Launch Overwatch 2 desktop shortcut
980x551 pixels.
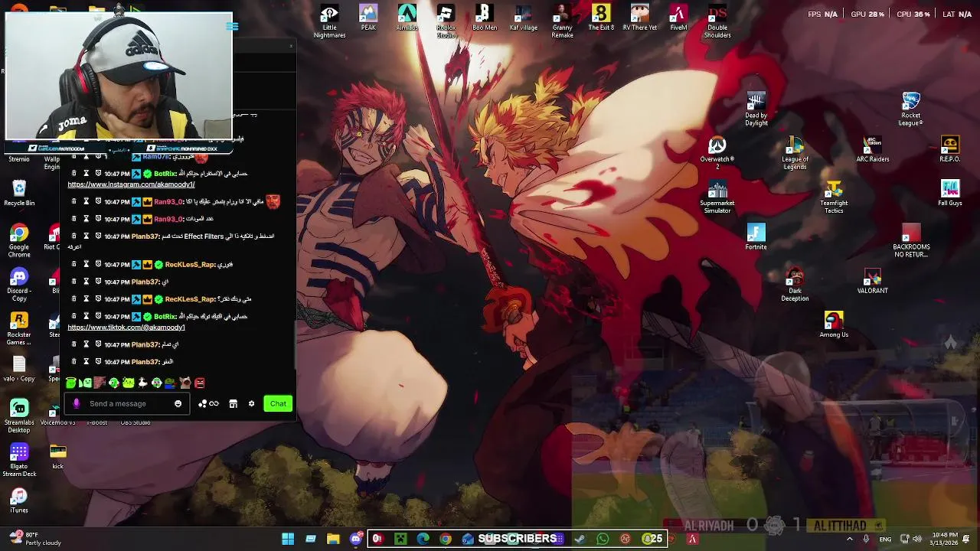point(717,153)
